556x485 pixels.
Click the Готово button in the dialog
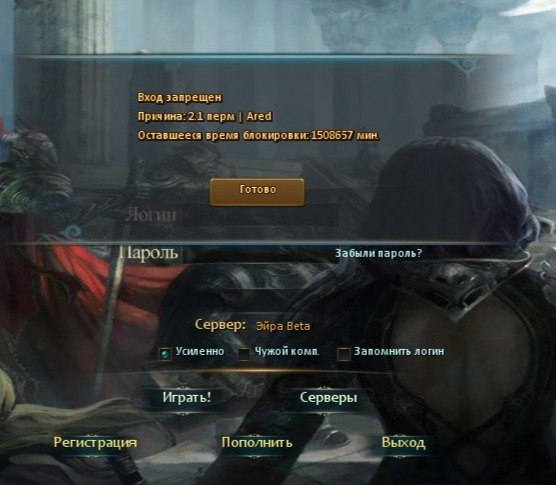pos(257,192)
